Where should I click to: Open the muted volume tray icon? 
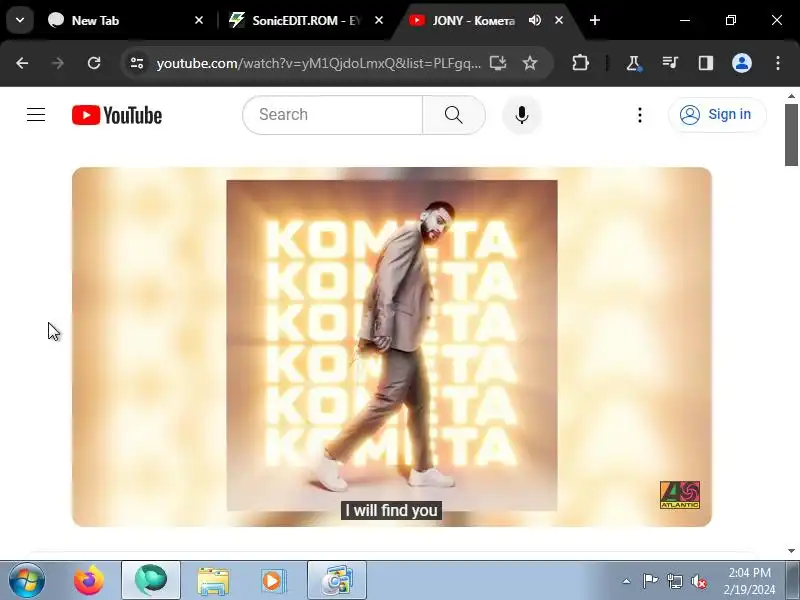[699, 581]
